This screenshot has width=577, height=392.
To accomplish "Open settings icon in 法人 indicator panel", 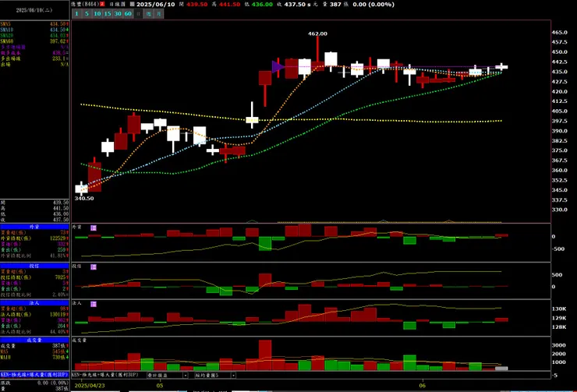I will click(x=94, y=304).
